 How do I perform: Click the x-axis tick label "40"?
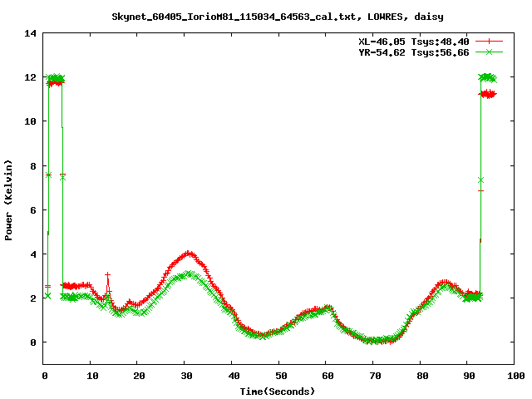(x=234, y=376)
